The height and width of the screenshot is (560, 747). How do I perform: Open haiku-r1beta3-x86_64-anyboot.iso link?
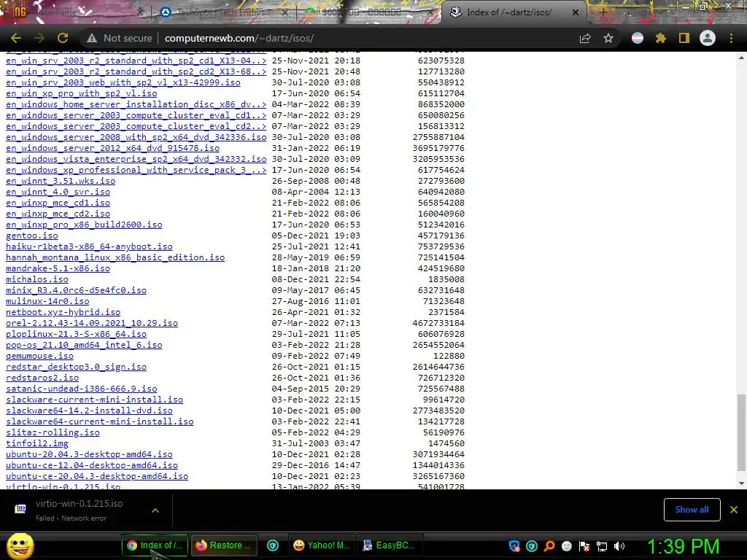click(89, 246)
